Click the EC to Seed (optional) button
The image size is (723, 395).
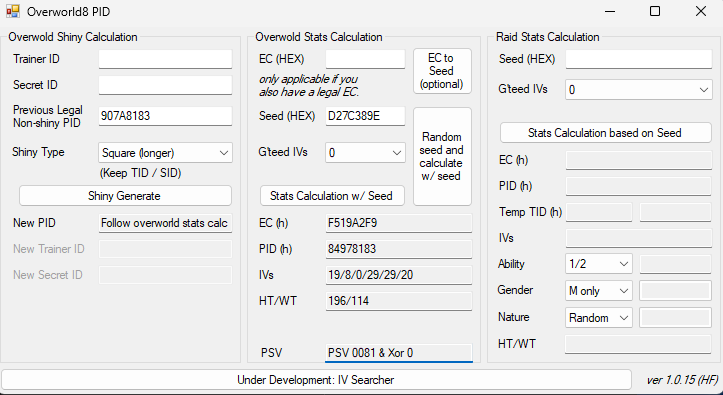(442, 71)
